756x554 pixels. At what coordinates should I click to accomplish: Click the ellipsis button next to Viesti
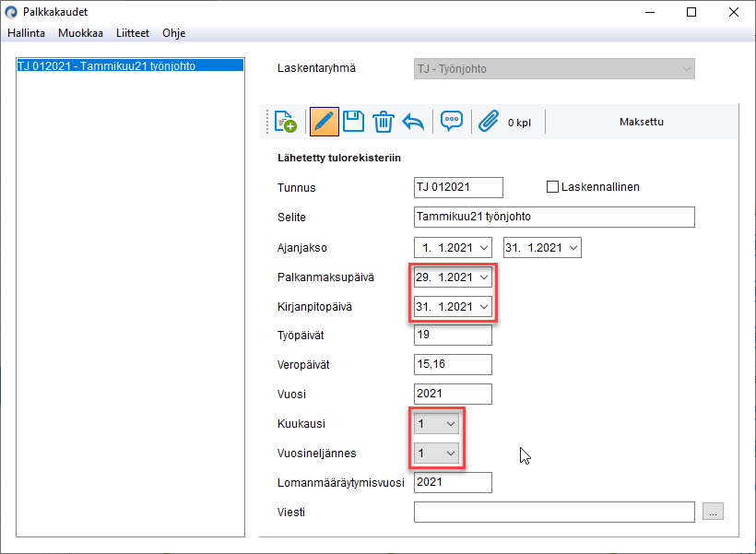coord(713,512)
